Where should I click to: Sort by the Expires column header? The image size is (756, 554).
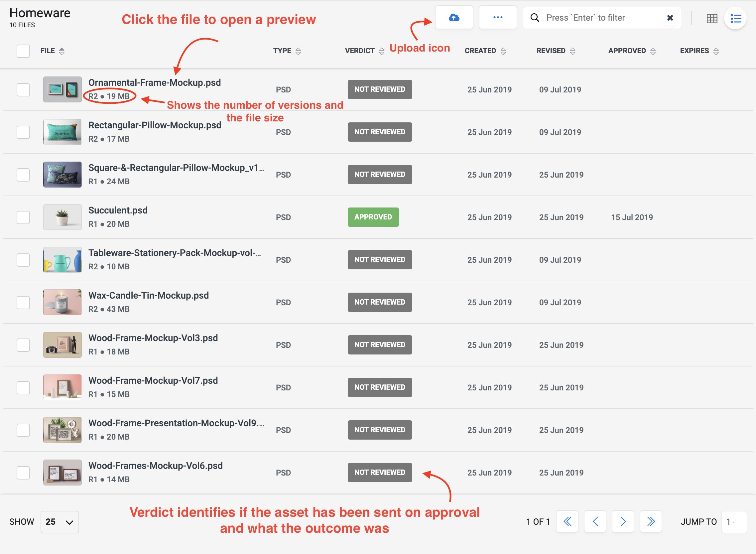(699, 51)
